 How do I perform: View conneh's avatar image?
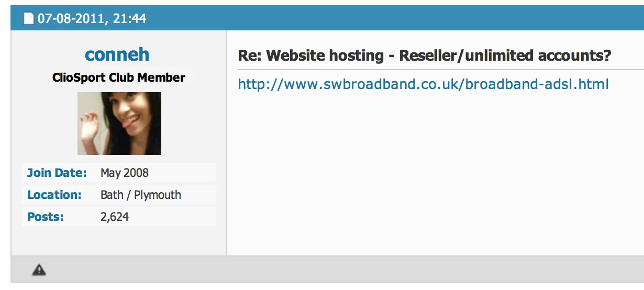point(119,124)
